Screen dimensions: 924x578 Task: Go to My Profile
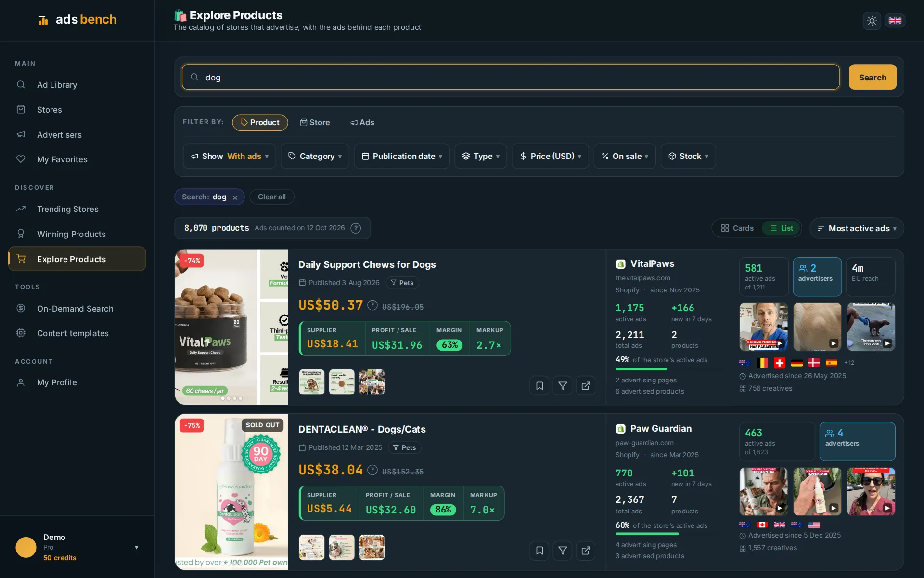pos(77,382)
